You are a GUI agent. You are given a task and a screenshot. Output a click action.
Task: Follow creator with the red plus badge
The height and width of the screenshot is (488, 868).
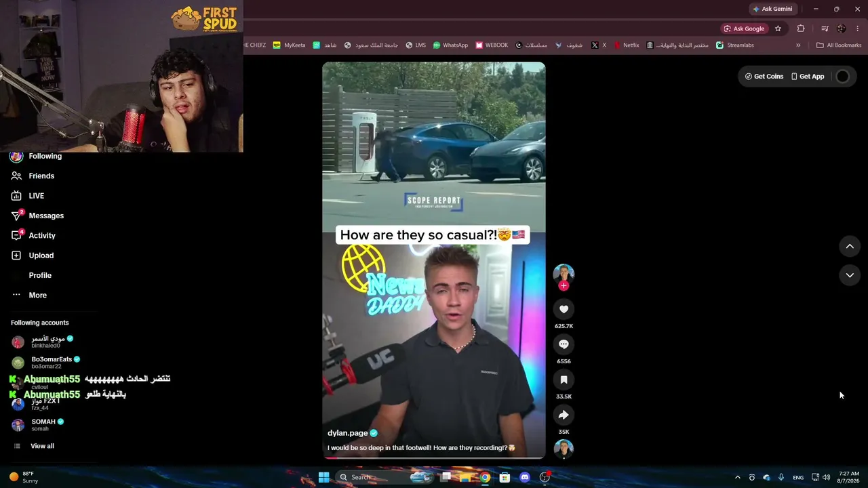(564, 286)
